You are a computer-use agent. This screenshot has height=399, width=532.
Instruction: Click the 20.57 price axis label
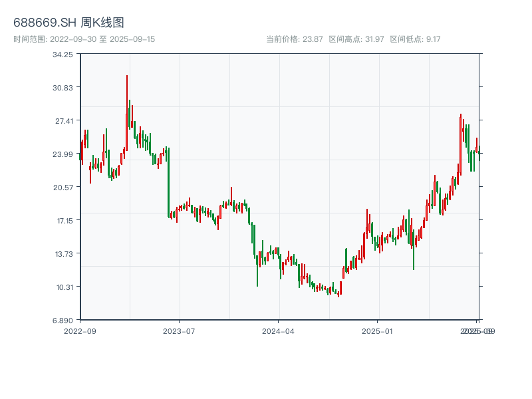tap(63, 188)
